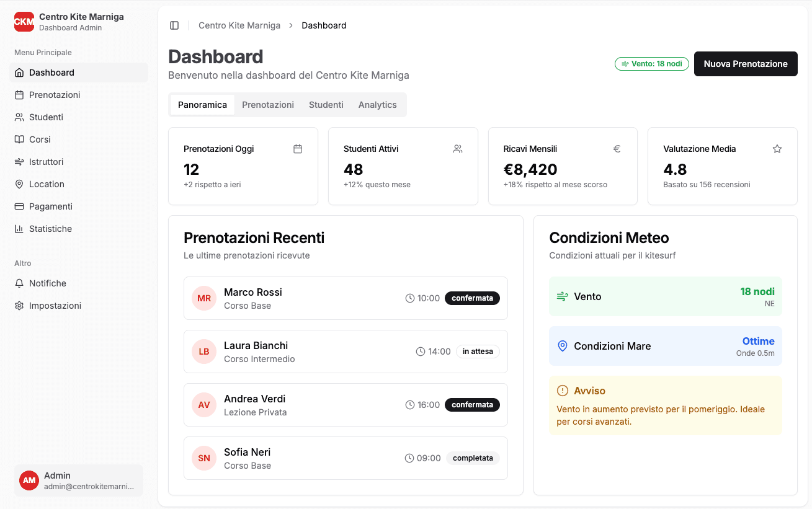Open Location pin in sidebar

(19, 184)
